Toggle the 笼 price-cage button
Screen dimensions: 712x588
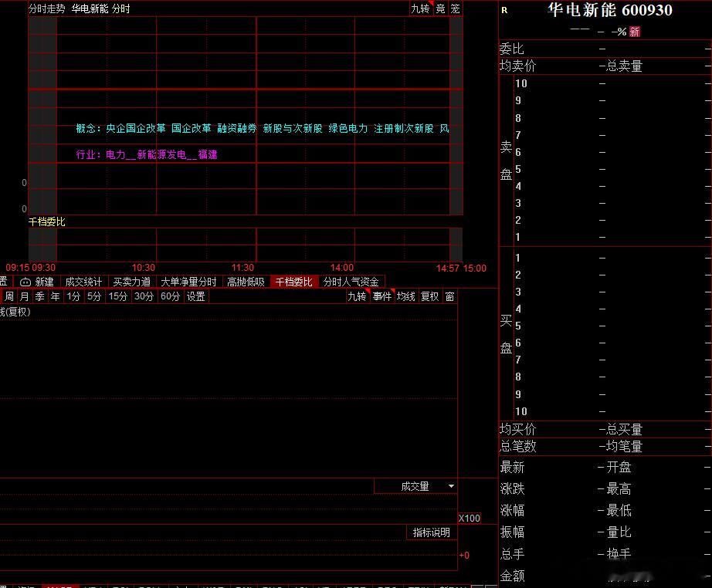coord(455,8)
